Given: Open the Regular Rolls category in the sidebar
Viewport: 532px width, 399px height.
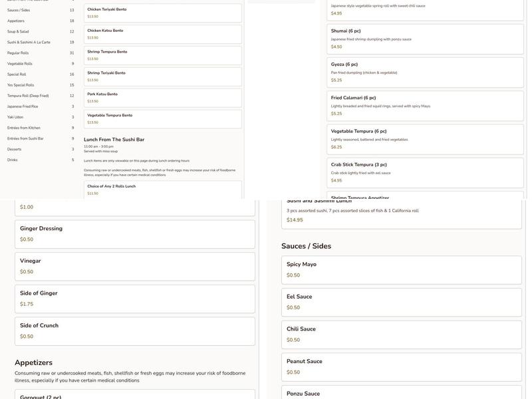Looking at the screenshot, I should tap(18, 53).
